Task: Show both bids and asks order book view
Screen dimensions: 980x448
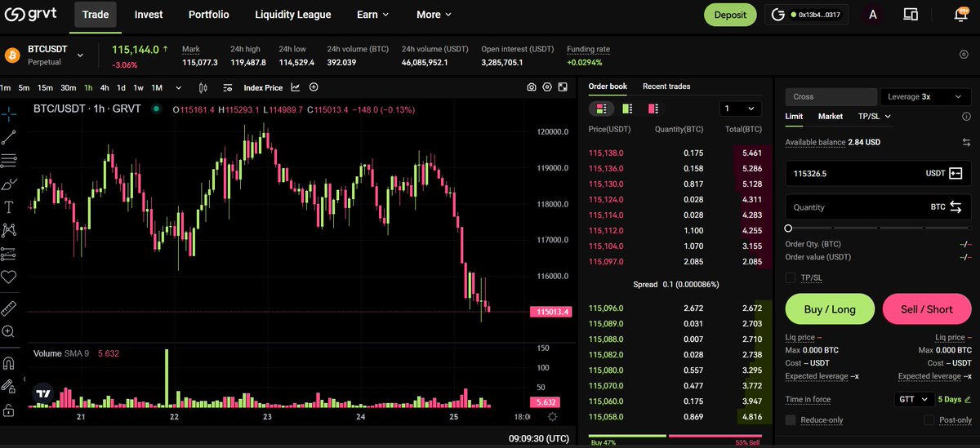Action: 601,109
